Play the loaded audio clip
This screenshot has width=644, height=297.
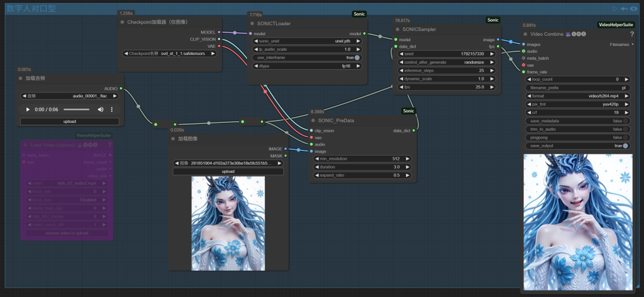[x=27, y=110]
